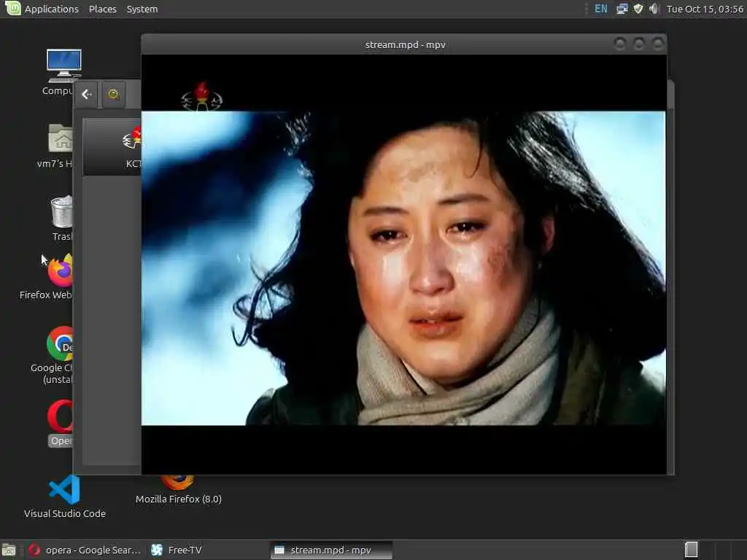The image size is (747, 560).
Task: Click the search magnifier in Free-TV window
Action: coord(113,94)
